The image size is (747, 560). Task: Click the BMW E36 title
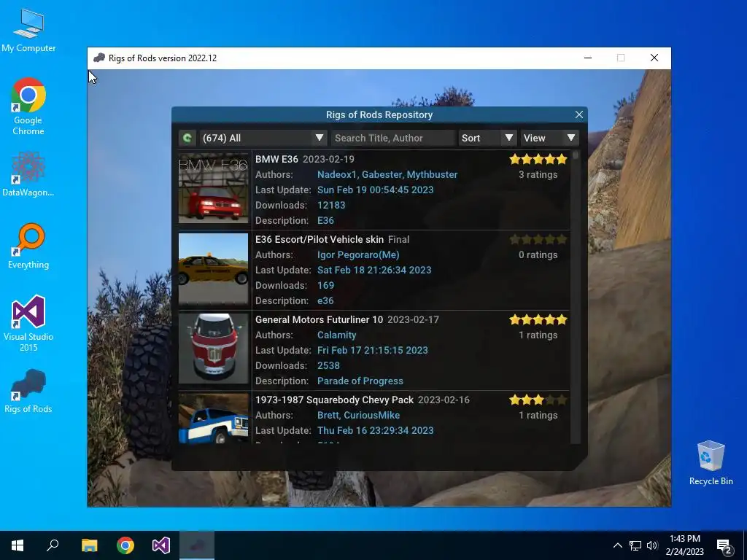[x=276, y=159]
